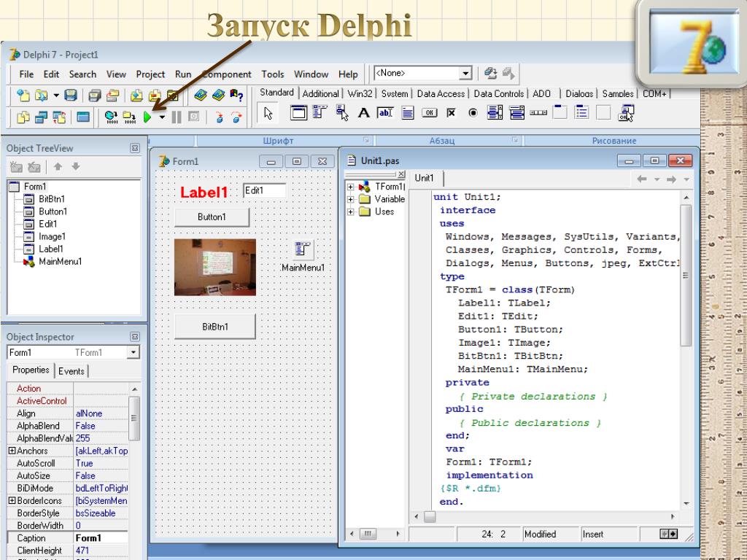Click the Windows help question mark icon
The height and width of the screenshot is (560, 747).
(x=236, y=96)
